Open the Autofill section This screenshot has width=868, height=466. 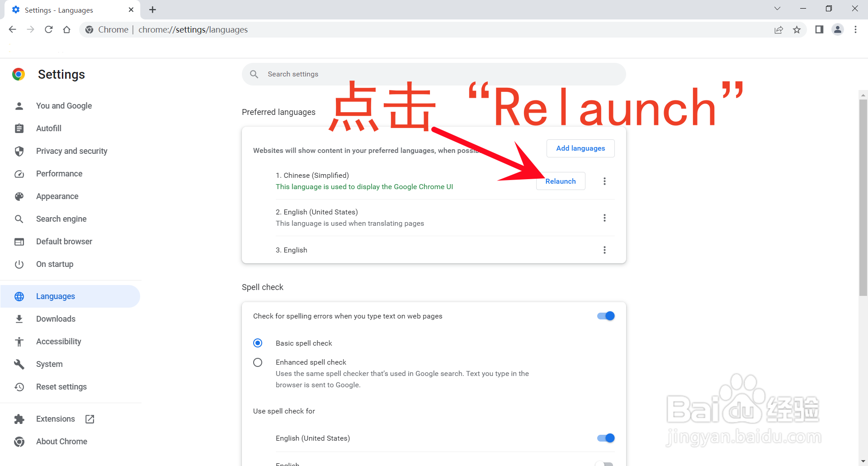(x=70, y=128)
